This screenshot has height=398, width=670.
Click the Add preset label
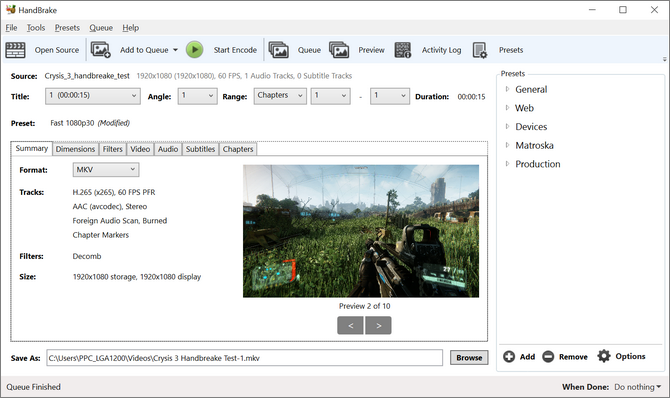[527, 357]
